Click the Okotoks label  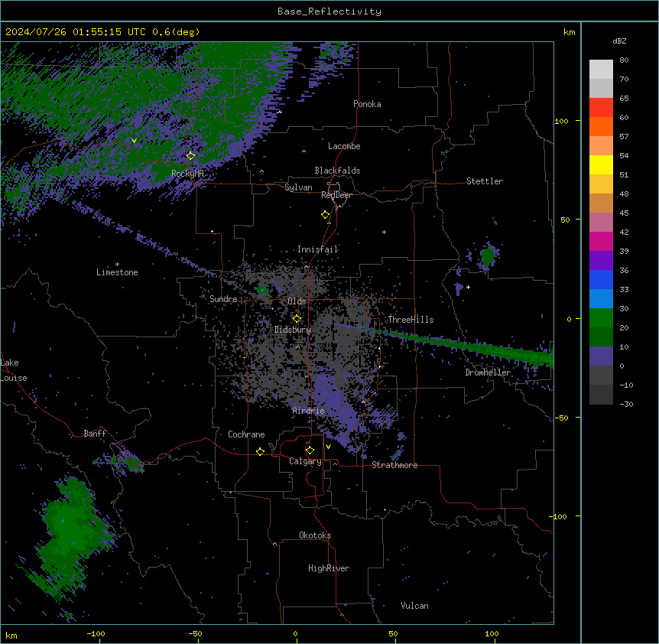(x=315, y=535)
